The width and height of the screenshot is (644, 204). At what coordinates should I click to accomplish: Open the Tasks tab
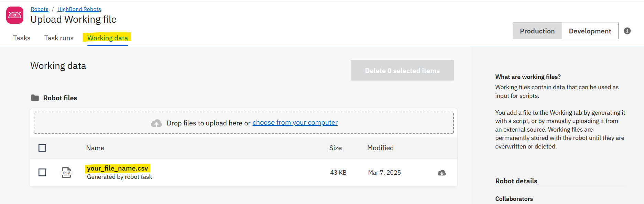pyautogui.click(x=22, y=38)
